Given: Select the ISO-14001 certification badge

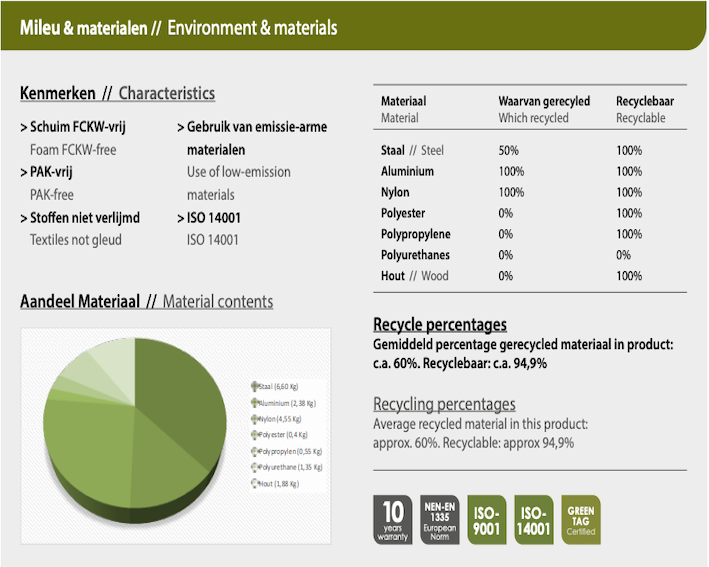Looking at the screenshot, I should pyautogui.click(x=534, y=520).
